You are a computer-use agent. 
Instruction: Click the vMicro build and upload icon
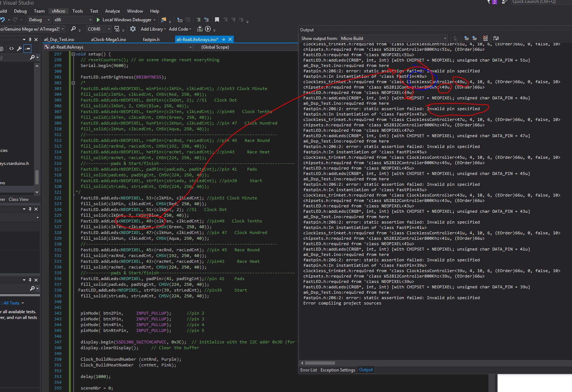[200, 29]
